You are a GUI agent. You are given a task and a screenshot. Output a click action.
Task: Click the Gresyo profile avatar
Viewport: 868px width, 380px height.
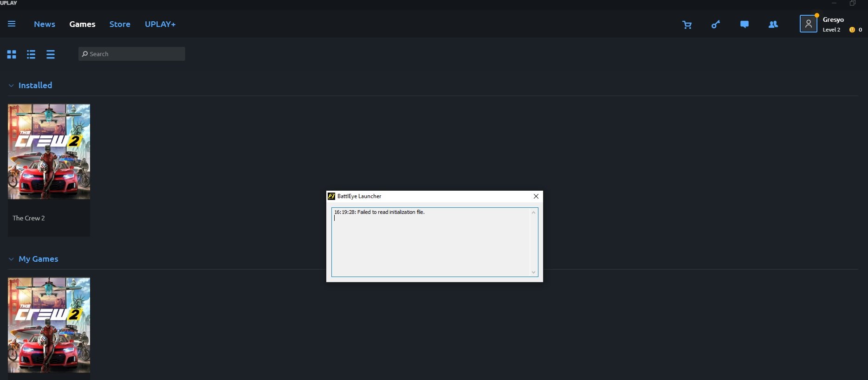coord(808,24)
